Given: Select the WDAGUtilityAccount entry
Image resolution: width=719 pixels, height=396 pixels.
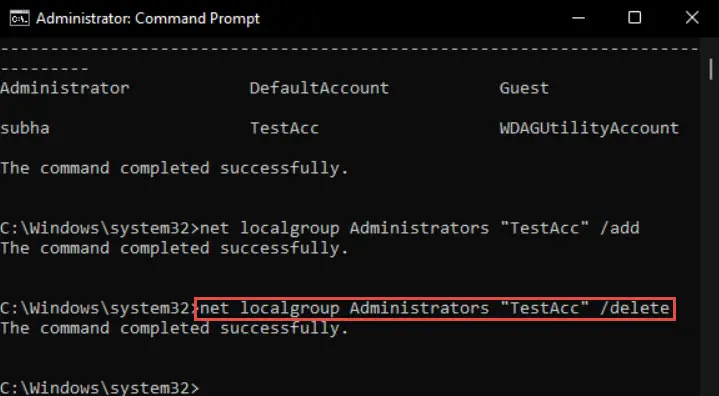Looking at the screenshot, I should click(589, 128).
